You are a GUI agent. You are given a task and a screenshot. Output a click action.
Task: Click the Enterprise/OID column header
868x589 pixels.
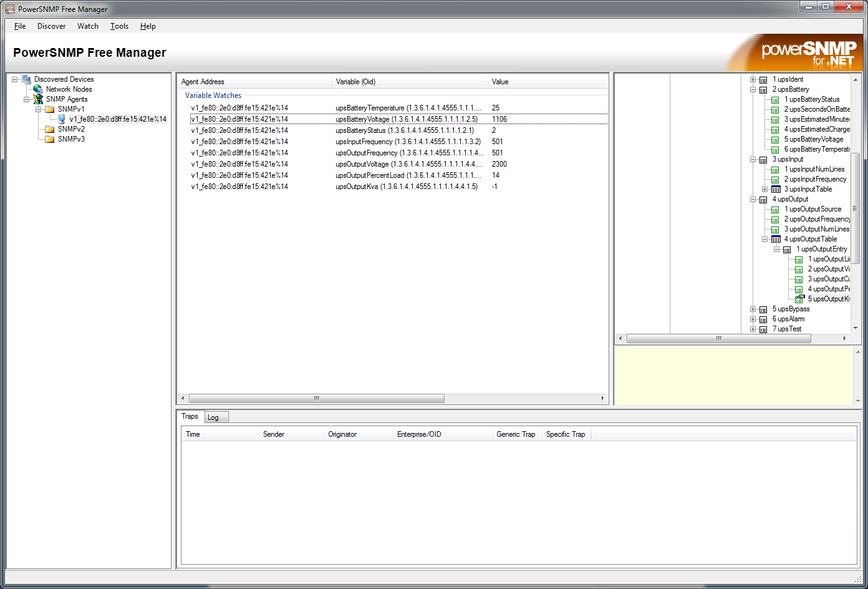pos(419,434)
